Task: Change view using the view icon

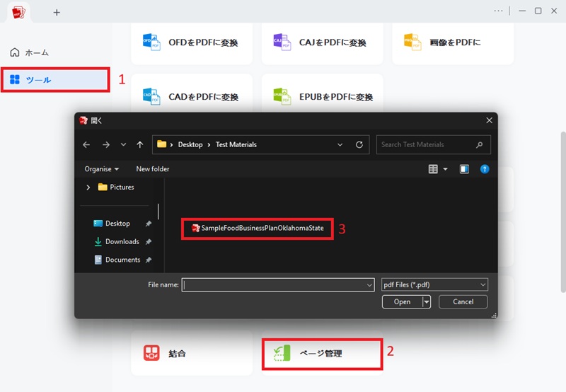Action: point(433,169)
